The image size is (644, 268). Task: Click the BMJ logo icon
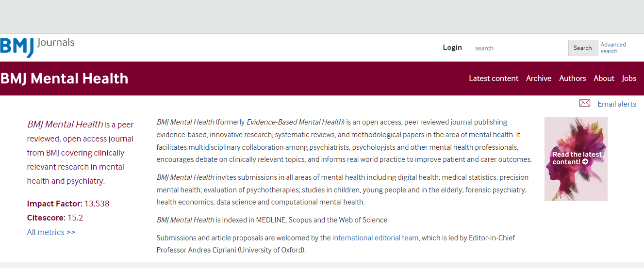pyautogui.click(x=17, y=47)
